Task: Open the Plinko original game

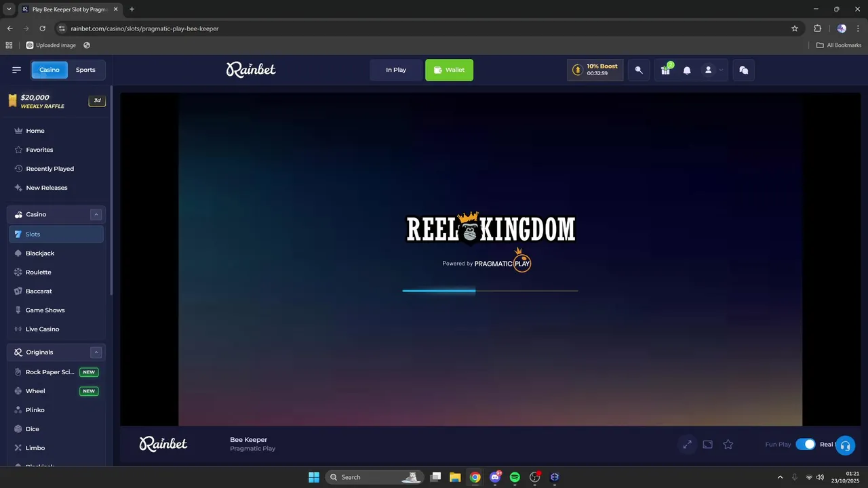Action: (x=56, y=410)
